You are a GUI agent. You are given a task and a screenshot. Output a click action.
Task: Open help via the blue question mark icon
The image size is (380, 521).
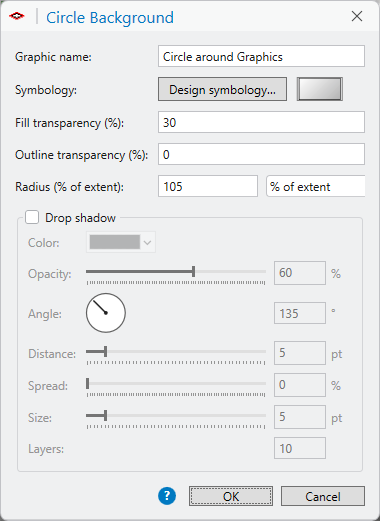(167, 496)
